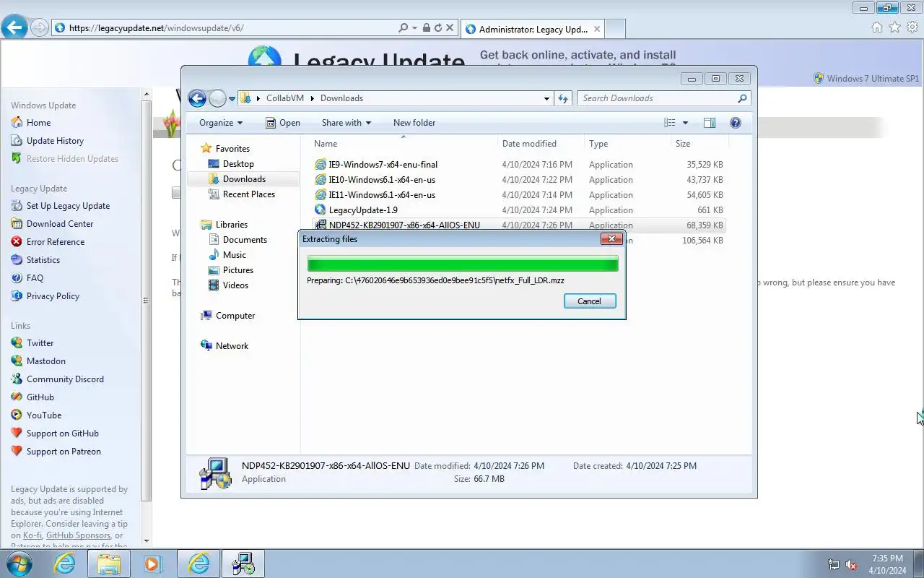Open Home in Windows Update sidebar
924x578 pixels.
coord(38,123)
